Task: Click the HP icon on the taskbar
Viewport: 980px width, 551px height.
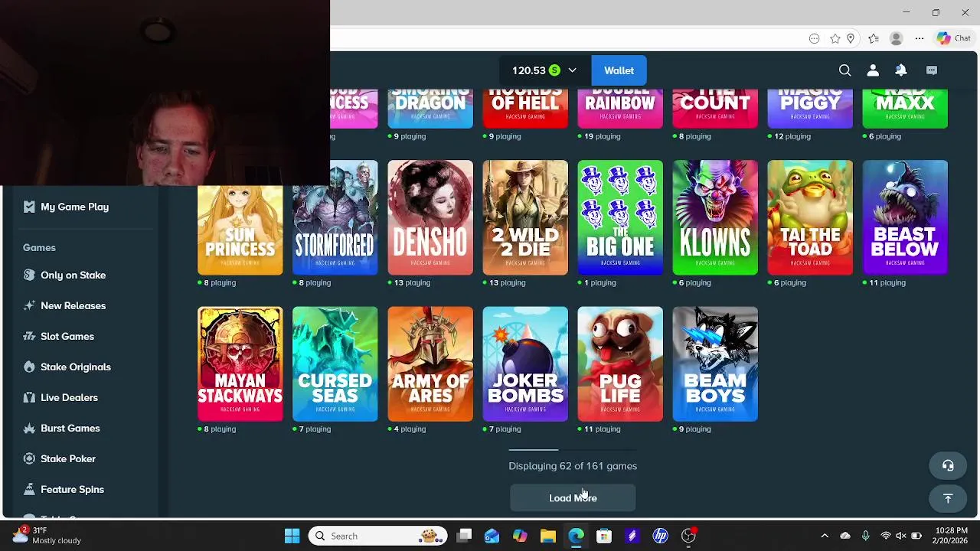Action: [661, 536]
